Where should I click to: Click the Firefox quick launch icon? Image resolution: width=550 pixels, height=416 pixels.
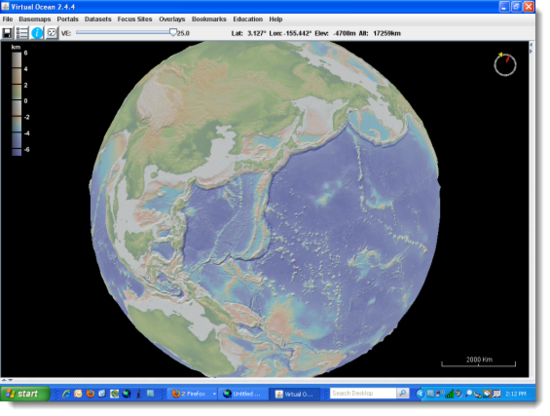90,394
